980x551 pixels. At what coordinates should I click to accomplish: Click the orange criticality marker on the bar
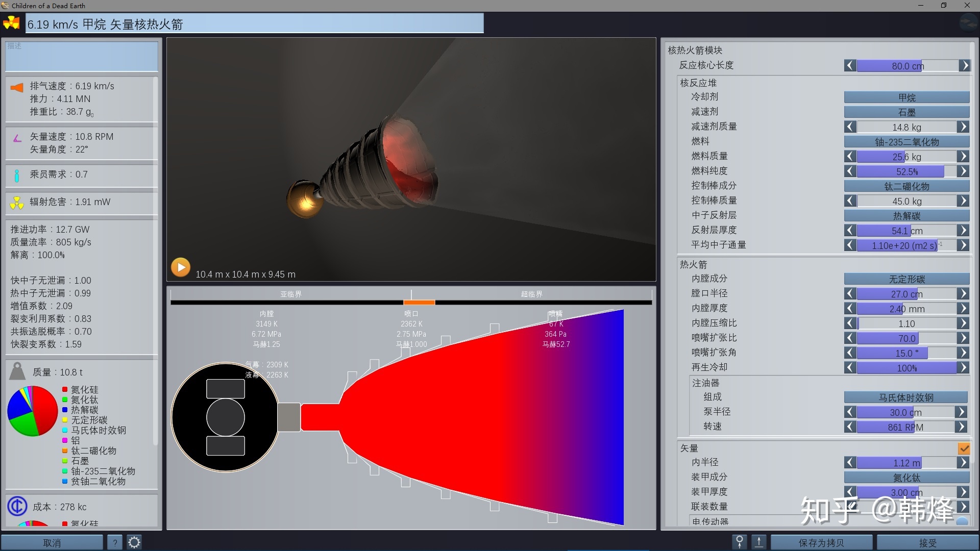(x=419, y=302)
